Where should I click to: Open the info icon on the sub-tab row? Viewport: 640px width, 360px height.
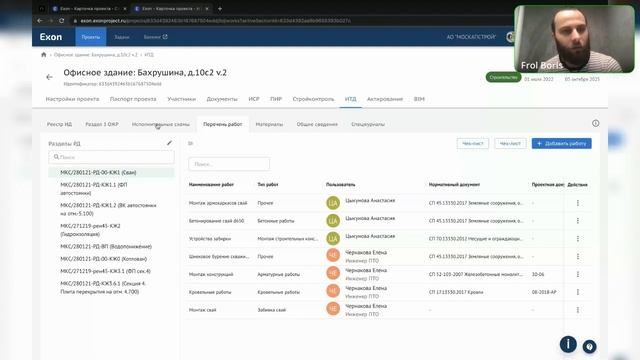596,123
